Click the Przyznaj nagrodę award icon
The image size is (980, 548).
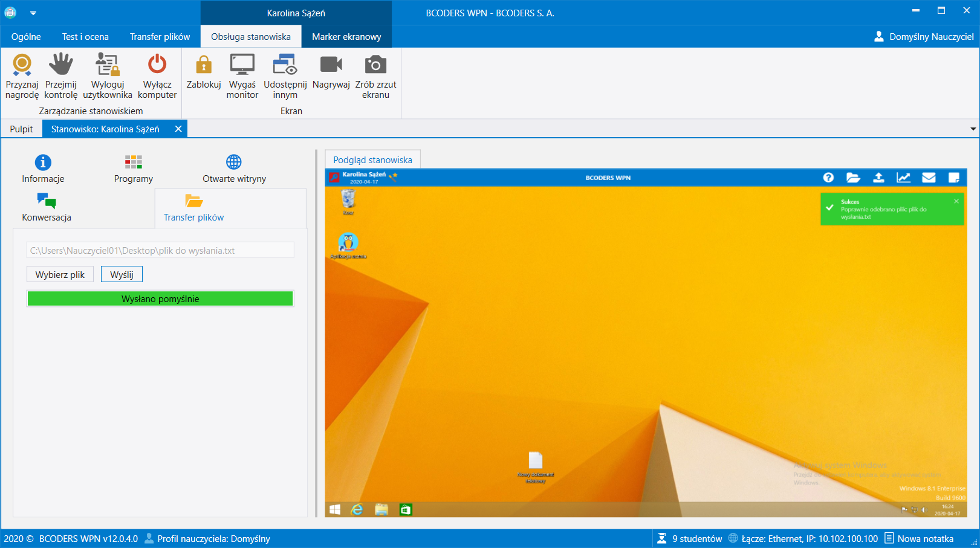pos(22,64)
